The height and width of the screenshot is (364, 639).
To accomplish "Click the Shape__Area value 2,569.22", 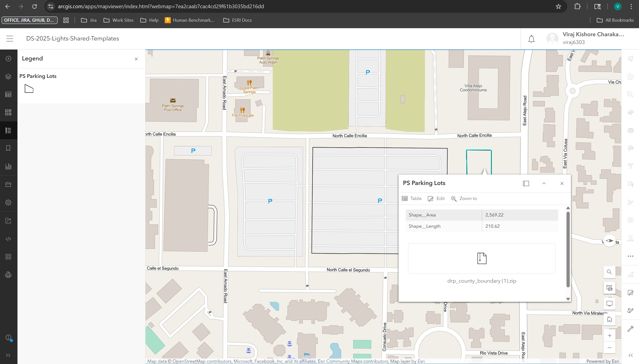I will (494, 215).
